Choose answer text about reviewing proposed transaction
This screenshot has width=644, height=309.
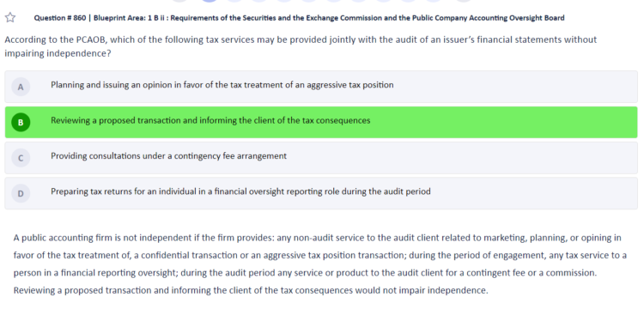[x=210, y=121]
